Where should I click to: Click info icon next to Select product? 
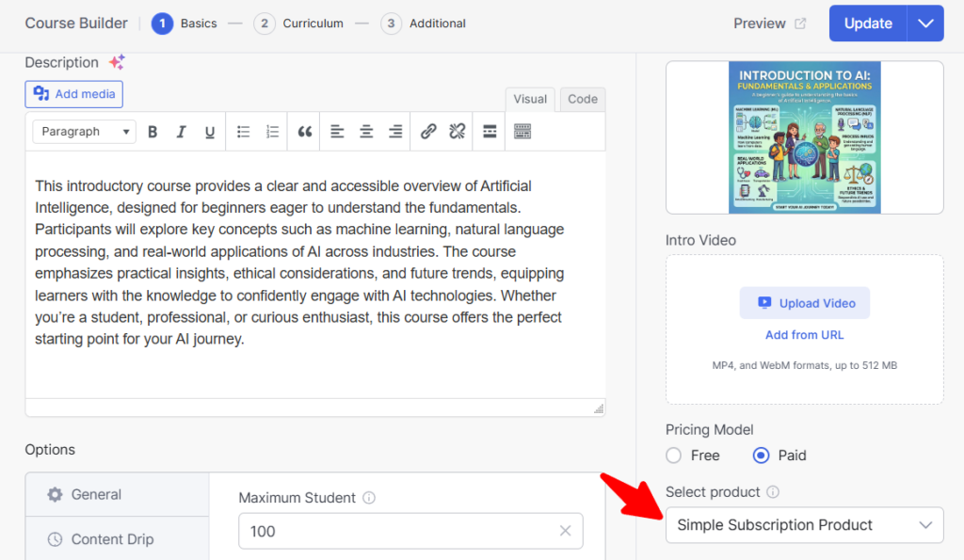(773, 492)
